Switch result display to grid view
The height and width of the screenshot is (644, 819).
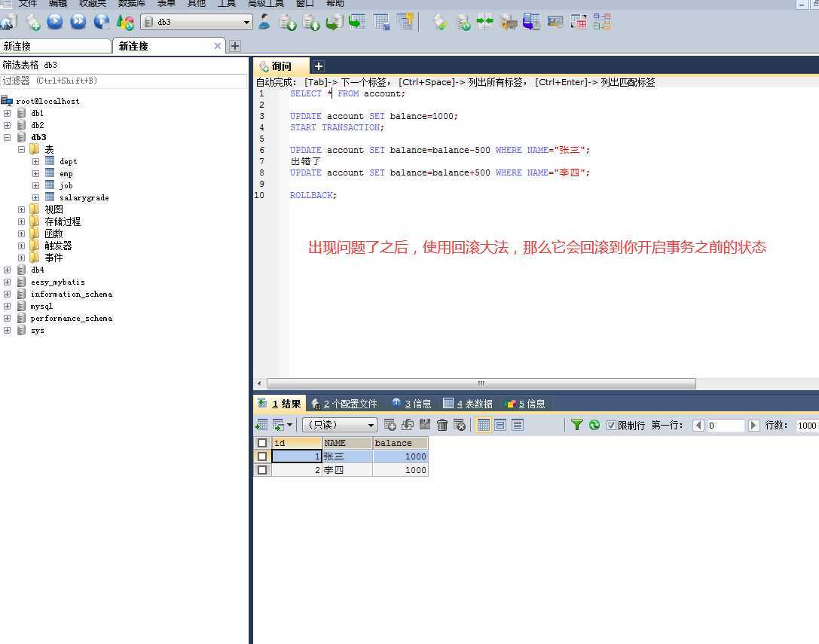484,425
